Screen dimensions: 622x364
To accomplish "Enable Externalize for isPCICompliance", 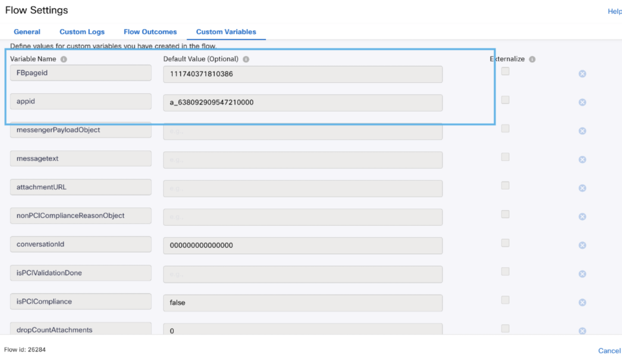I will click(505, 300).
